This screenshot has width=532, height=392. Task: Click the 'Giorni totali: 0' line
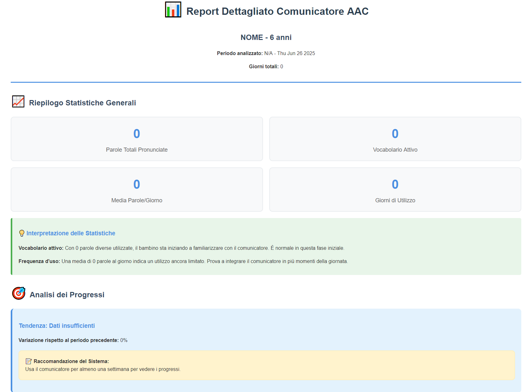tap(266, 66)
